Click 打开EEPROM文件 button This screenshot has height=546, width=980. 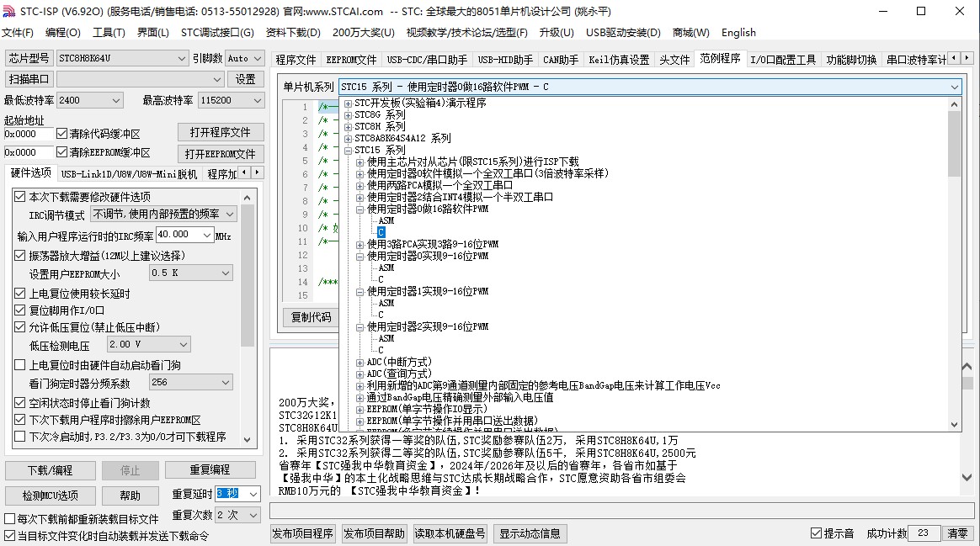[220, 154]
